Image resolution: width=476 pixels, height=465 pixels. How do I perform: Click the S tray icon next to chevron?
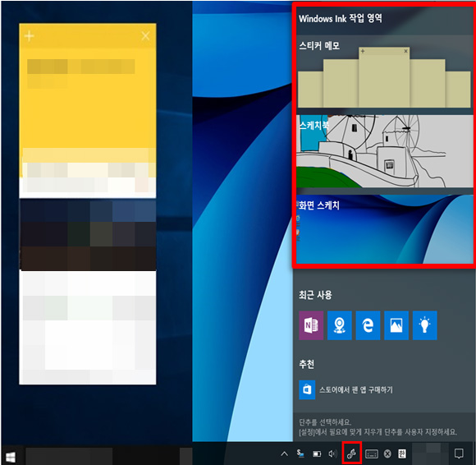point(300,453)
